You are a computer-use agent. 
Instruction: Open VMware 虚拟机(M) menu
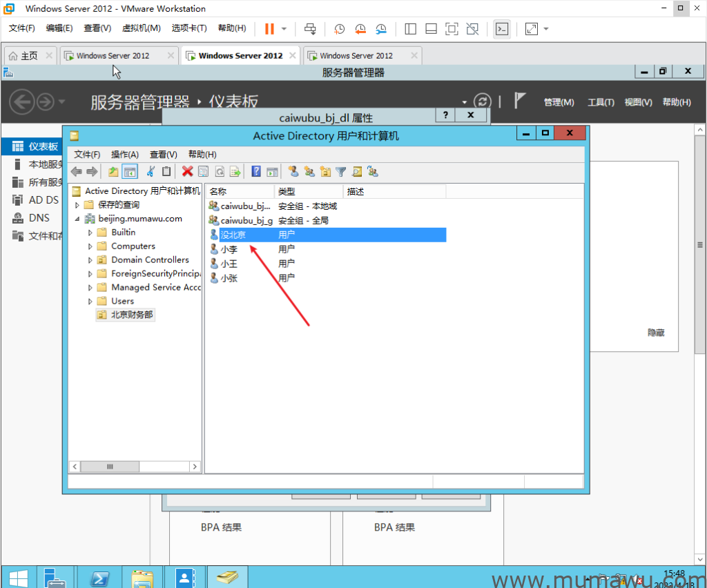pyautogui.click(x=141, y=28)
